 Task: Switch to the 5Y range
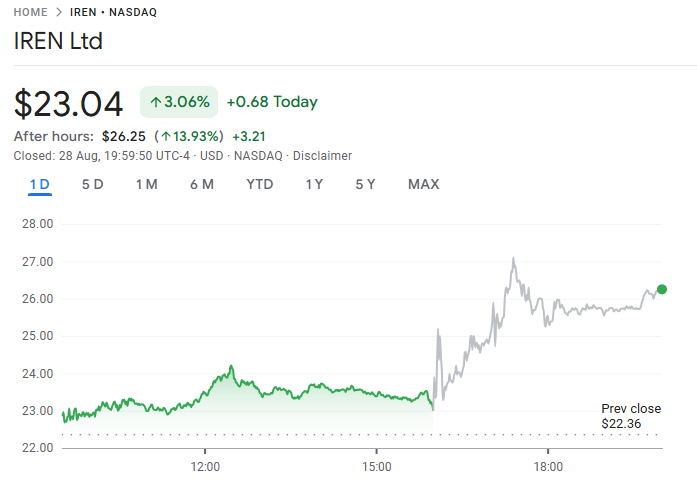[365, 184]
